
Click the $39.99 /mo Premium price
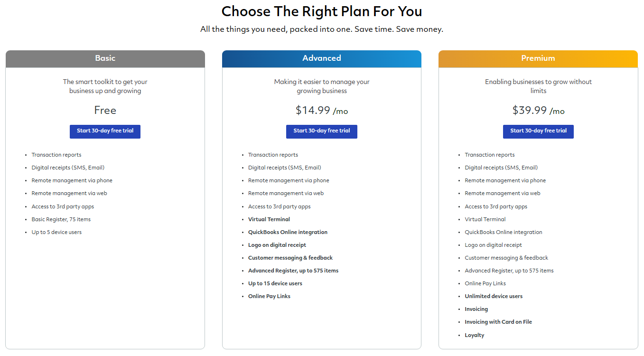538,111
